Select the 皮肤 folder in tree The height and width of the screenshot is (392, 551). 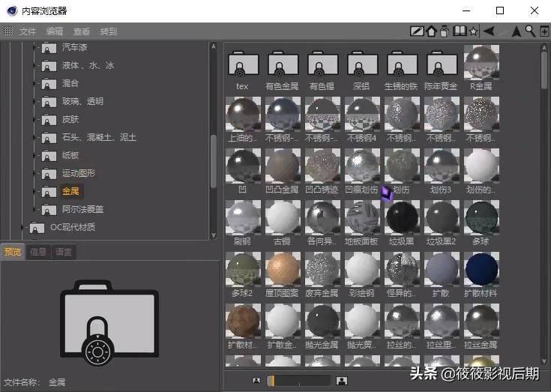70,119
